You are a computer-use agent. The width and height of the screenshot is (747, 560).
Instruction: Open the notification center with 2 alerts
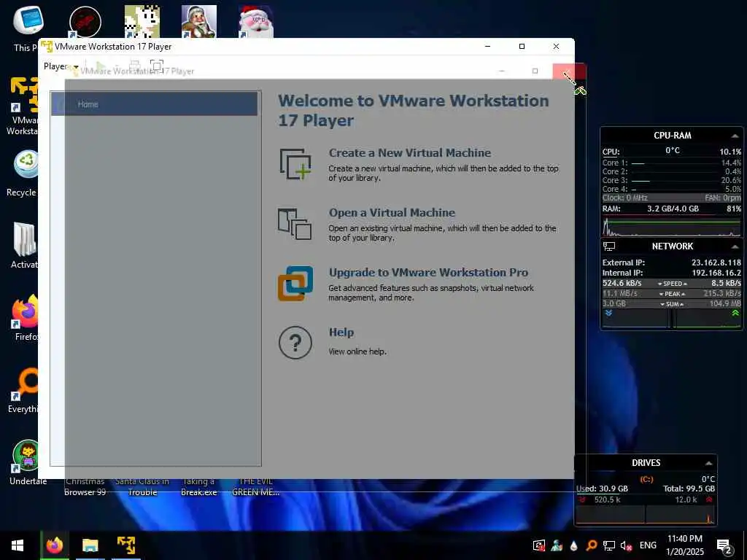[x=724, y=547]
